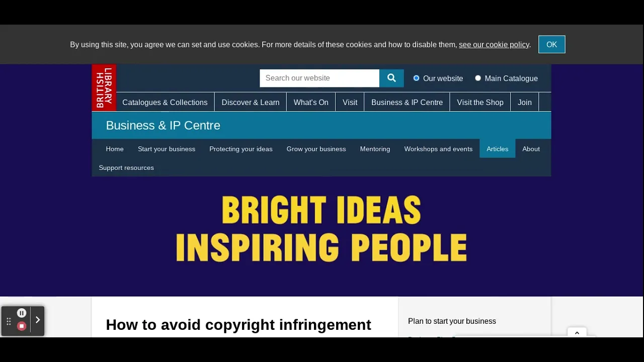The height and width of the screenshot is (362, 644).
Task: Select the Main Catalogue radio option
Action: 478,78
